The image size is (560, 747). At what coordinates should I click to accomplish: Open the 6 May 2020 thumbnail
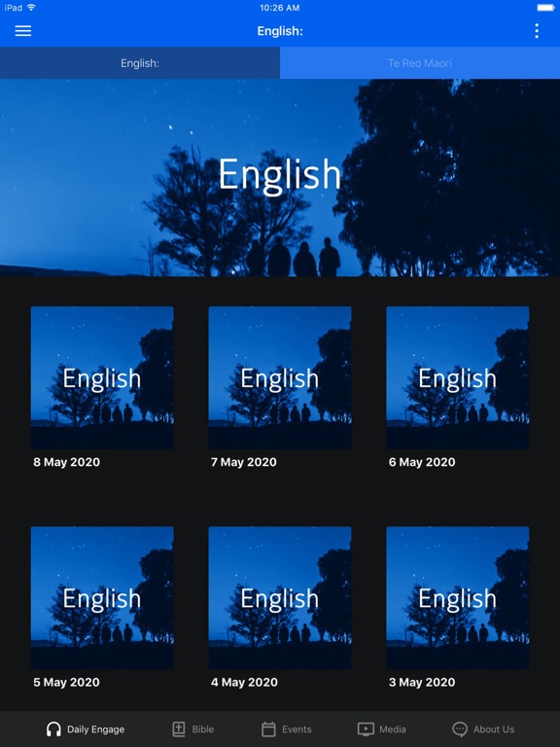click(458, 377)
